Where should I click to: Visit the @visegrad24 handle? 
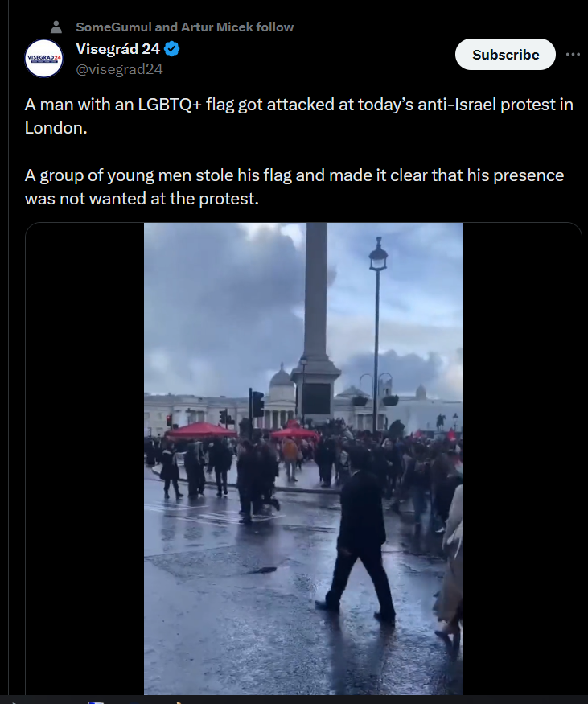tap(119, 69)
